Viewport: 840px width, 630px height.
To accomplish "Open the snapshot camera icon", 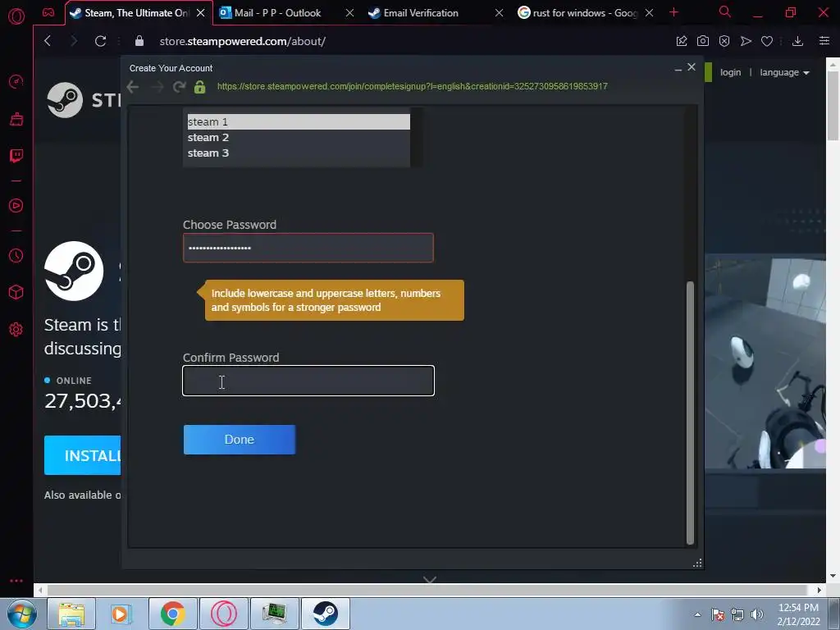I will [x=703, y=41].
